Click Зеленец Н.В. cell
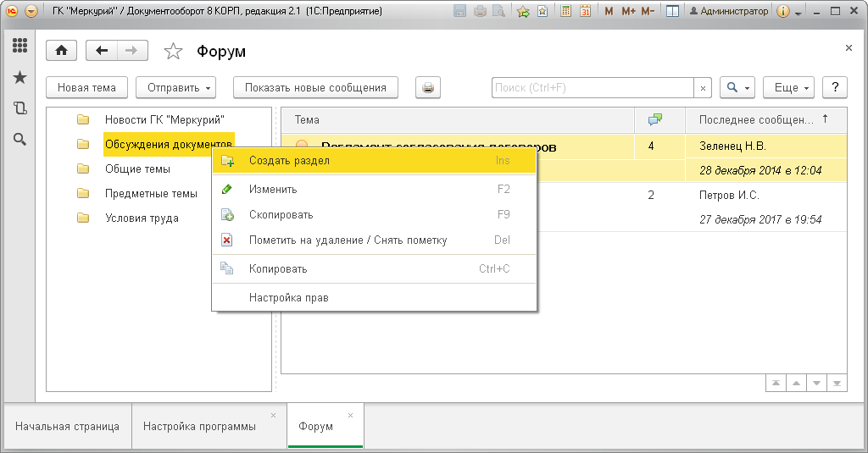Screen dimensions: 868x453 coord(766,146)
